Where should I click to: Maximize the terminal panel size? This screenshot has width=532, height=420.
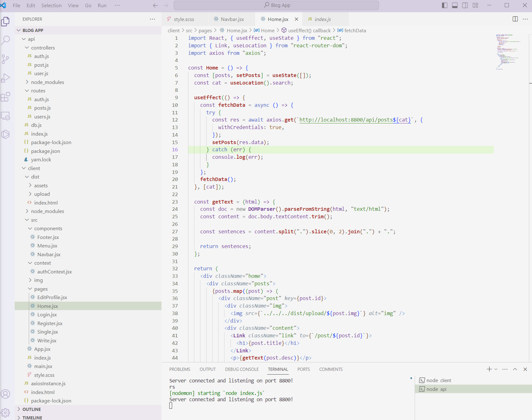click(515, 369)
